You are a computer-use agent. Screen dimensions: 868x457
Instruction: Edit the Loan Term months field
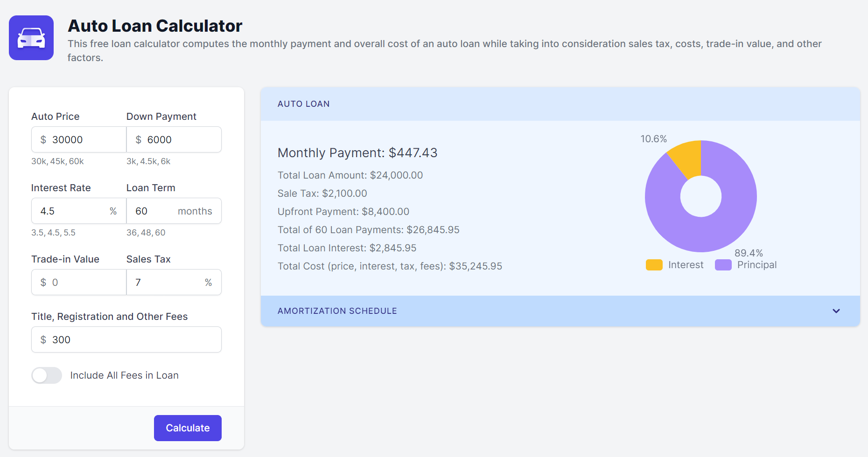pyautogui.click(x=154, y=211)
